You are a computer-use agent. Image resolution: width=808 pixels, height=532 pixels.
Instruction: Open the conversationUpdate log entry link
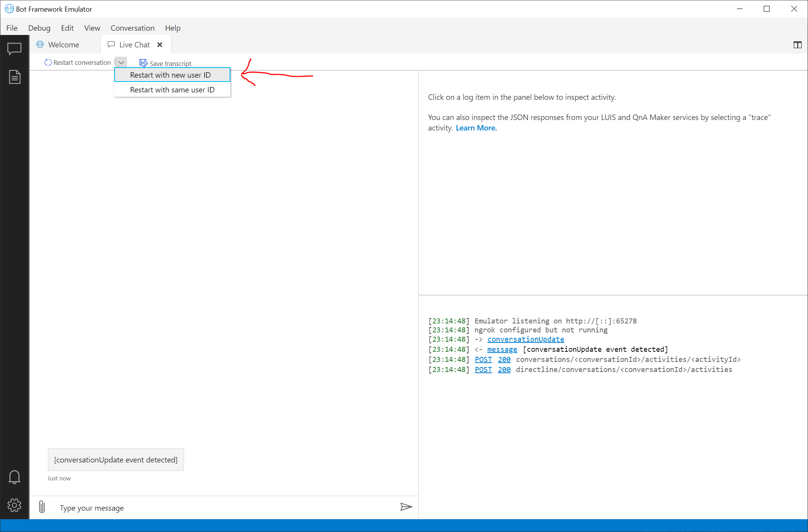coord(526,339)
